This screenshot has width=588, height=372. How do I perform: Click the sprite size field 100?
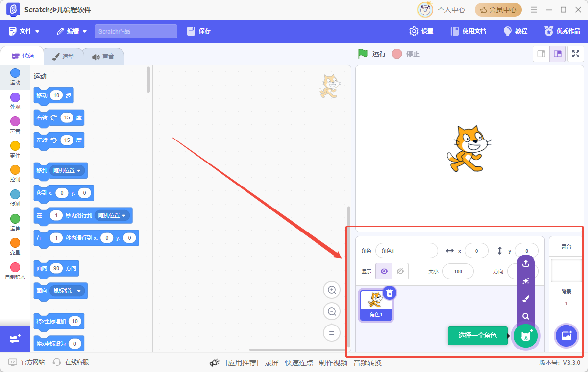pyautogui.click(x=458, y=271)
